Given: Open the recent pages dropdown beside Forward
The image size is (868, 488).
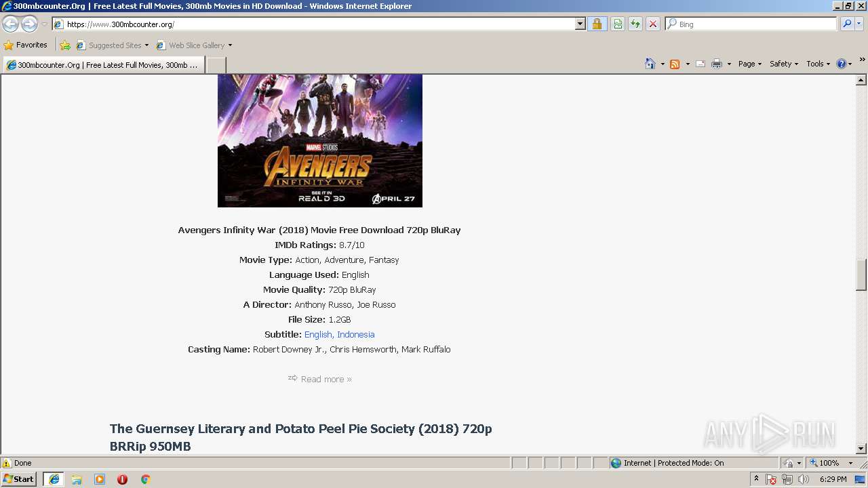Looking at the screenshot, I should click(x=44, y=24).
